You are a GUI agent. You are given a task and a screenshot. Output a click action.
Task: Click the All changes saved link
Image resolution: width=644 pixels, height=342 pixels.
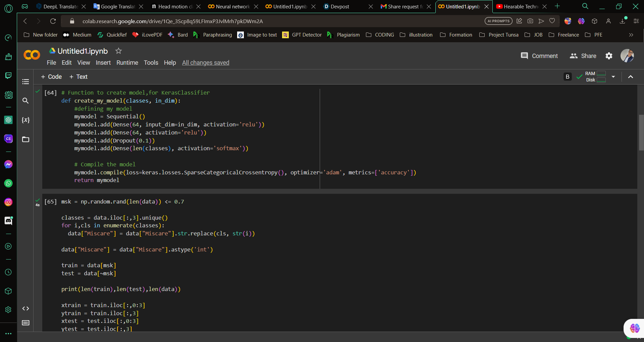pyautogui.click(x=206, y=63)
